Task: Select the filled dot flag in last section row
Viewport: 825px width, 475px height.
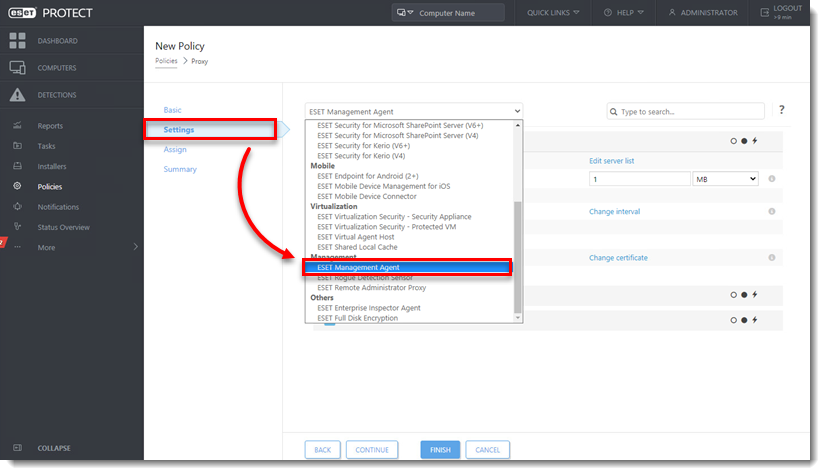Action: pos(744,320)
